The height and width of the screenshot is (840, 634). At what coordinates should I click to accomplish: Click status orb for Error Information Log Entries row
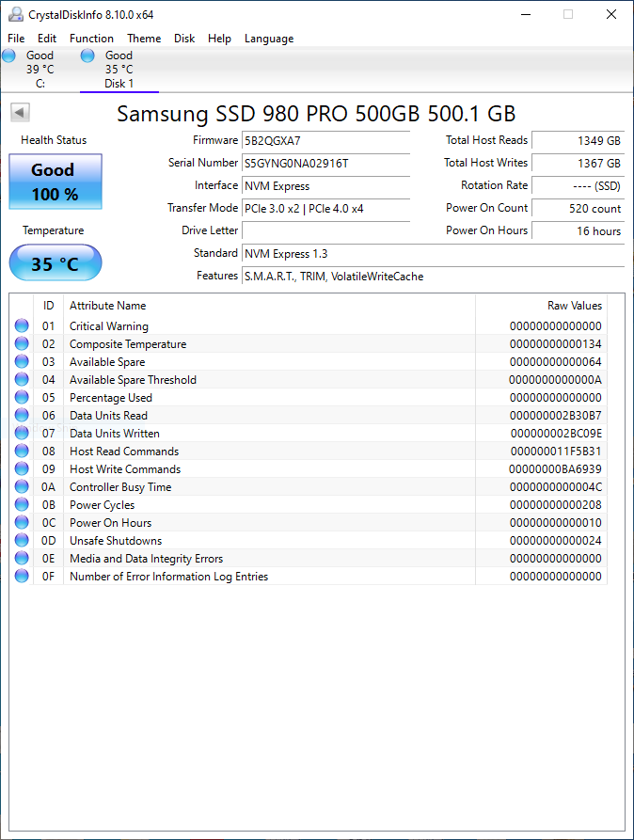point(22,576)
